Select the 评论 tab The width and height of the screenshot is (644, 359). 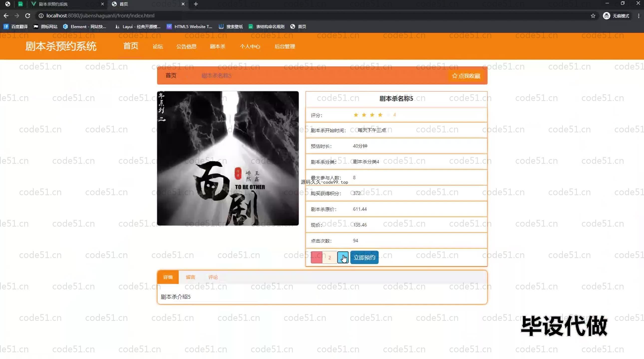click(x=213, y=277)
